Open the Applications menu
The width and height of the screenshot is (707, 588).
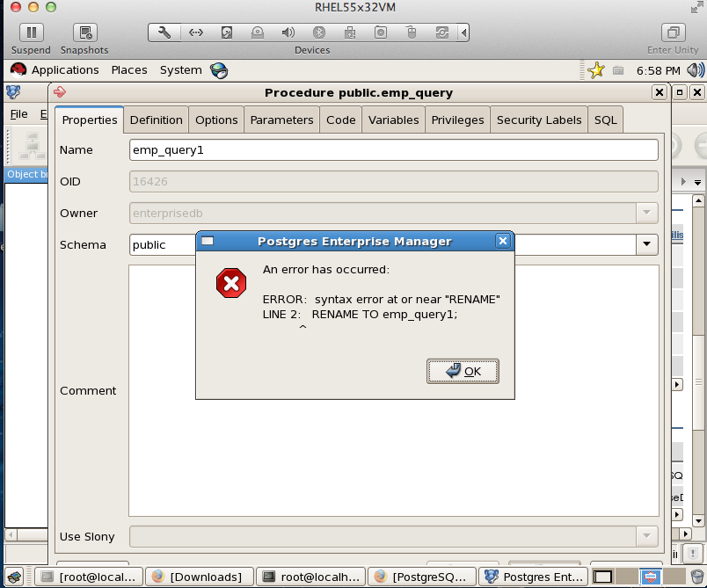(55, 70)
